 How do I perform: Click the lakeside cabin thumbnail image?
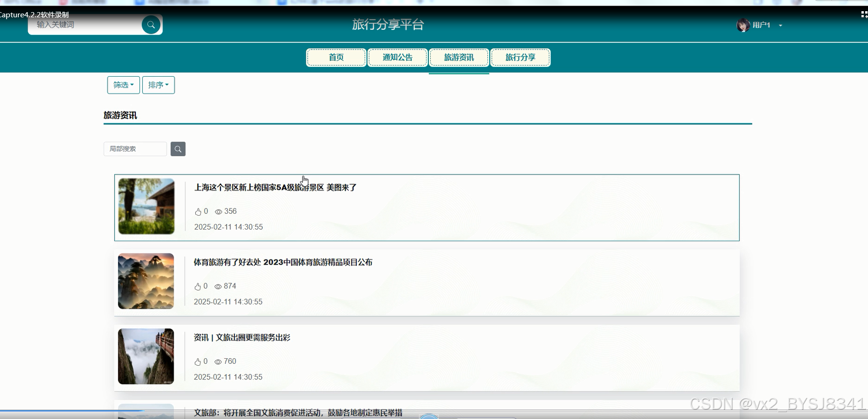click(x=147, y=206)
